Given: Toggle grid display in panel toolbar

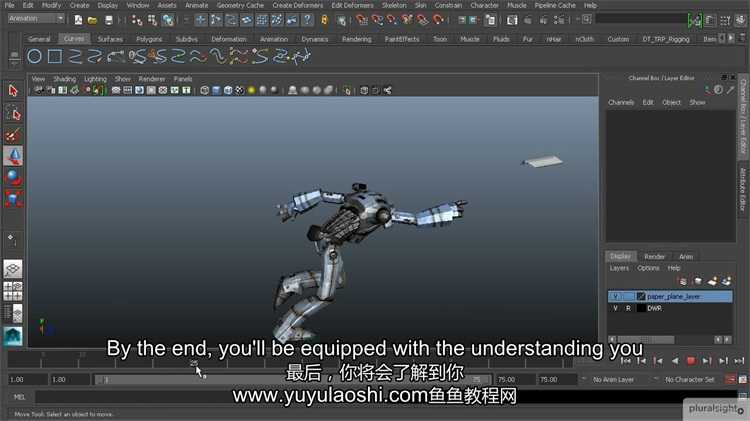Looking at the screenshot, I should coord(116,90).
